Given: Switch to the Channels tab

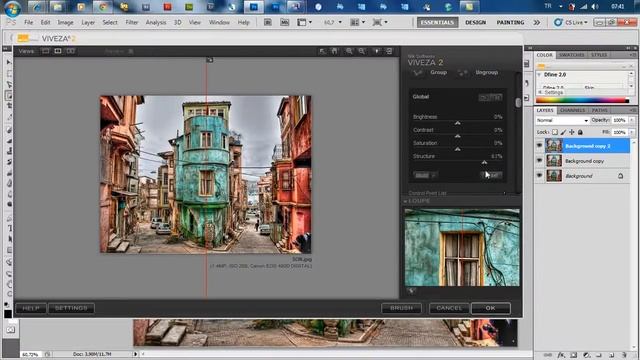Looking at the screenshot, I should point(573,110).
